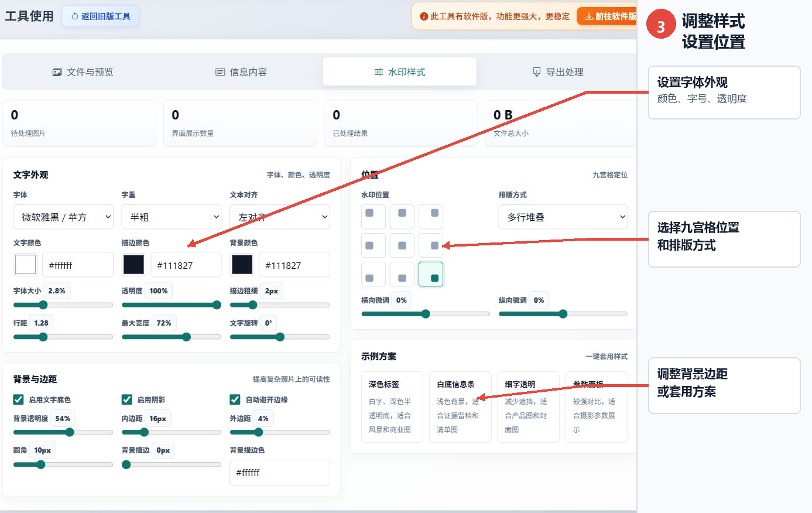Screen dimensions: 812x513
Task: Select the middle-right watermark position cell
Action: click(430, 245)
